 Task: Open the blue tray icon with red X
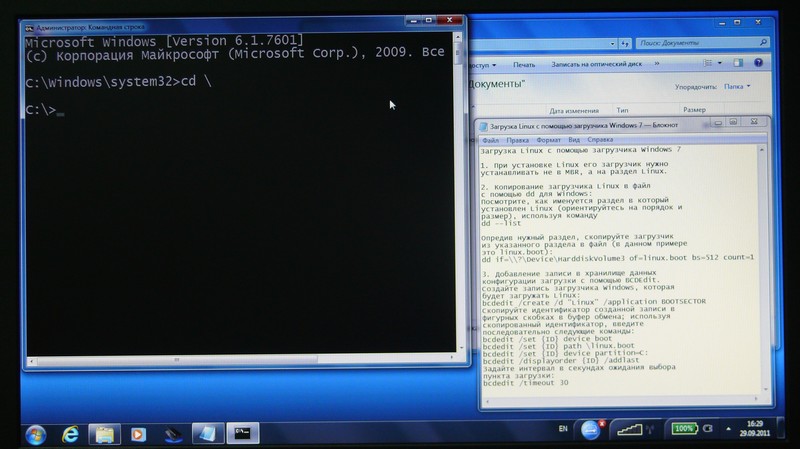592,430
